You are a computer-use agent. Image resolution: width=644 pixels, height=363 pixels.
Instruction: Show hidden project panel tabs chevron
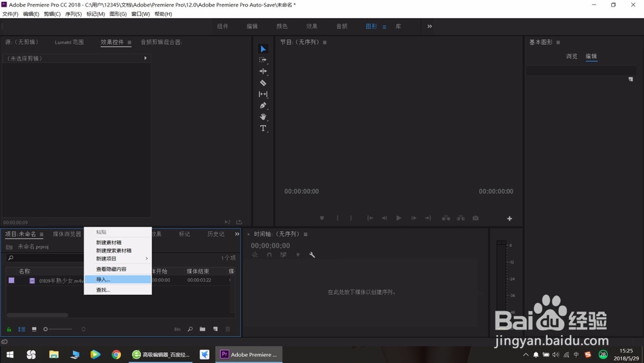237,234
